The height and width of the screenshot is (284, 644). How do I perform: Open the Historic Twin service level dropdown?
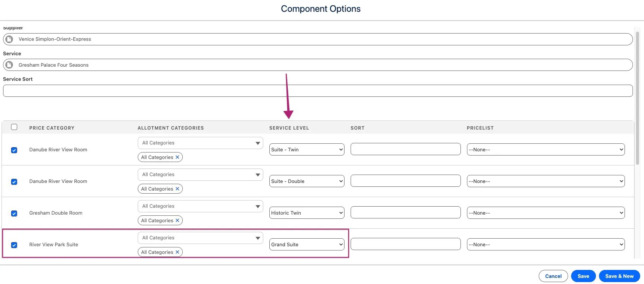click(307, 213)
